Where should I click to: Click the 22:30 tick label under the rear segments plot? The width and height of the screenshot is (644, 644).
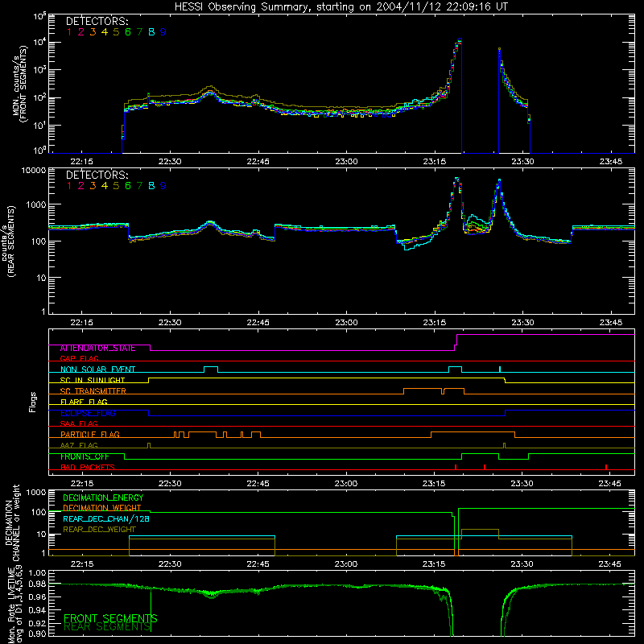170,323
